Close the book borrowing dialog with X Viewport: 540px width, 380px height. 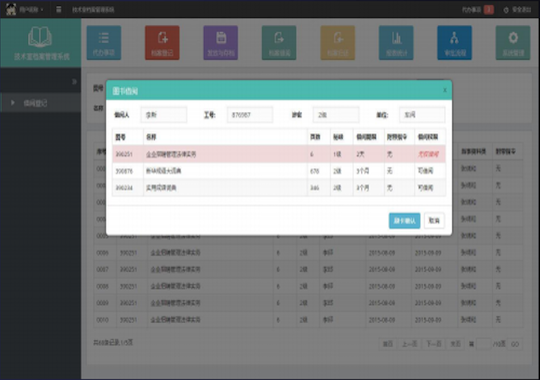445,90
